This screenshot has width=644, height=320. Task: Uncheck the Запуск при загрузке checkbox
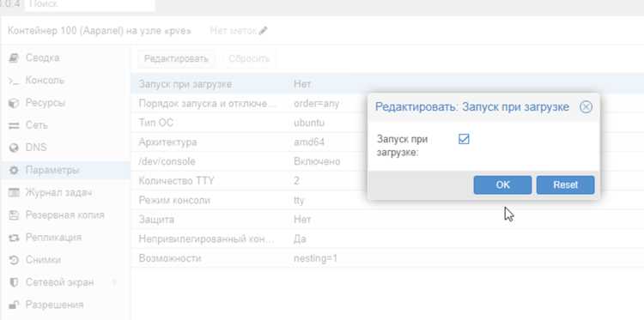464,139
